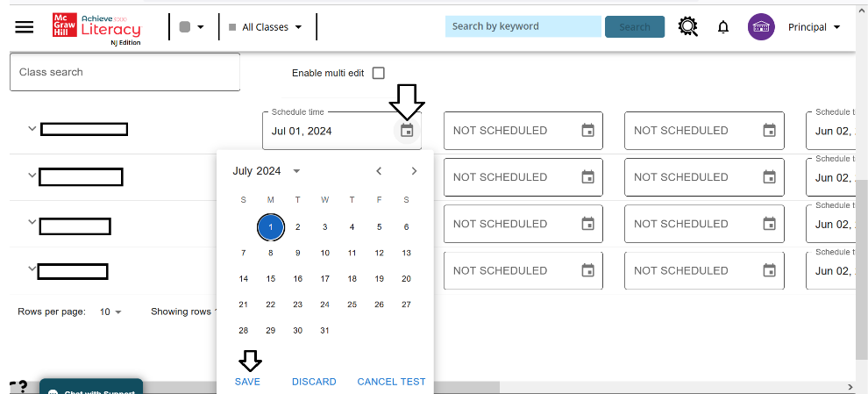868x394 pixels.
Task: Open the notifications bell
Action: (x=723, y=26)
